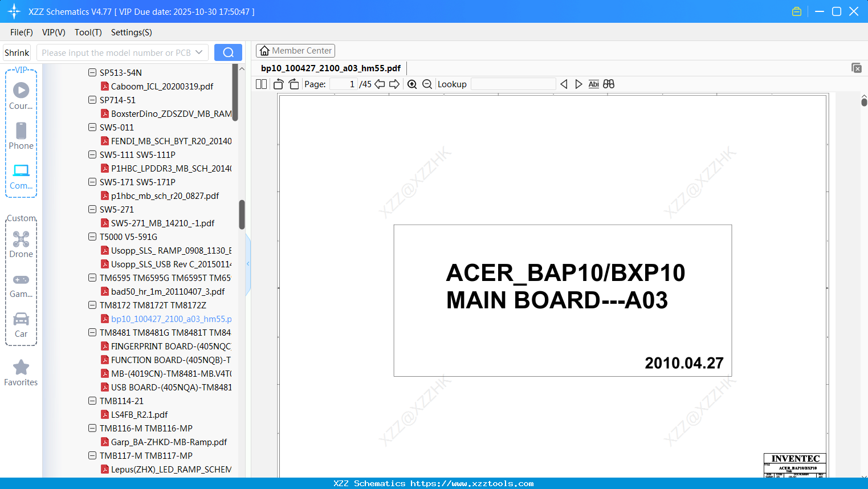Focus the model number search field

[116, 52]
